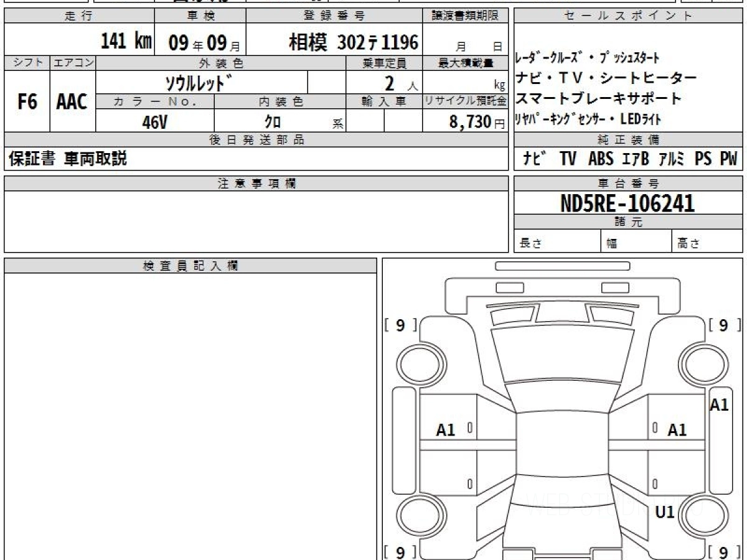This screenshot has width=747, height=560.
Task: Click the F6 shift type cell
Action: [27, 102]
